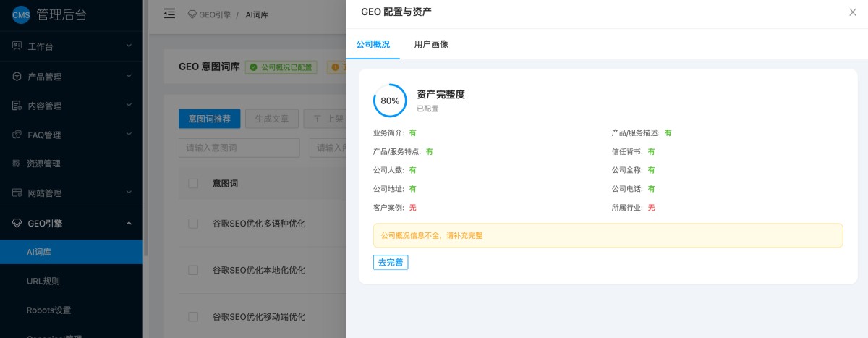Expand the 工作台 menu chevron
868x338 pixels.
pyautogui.click(x=129, y=46)
